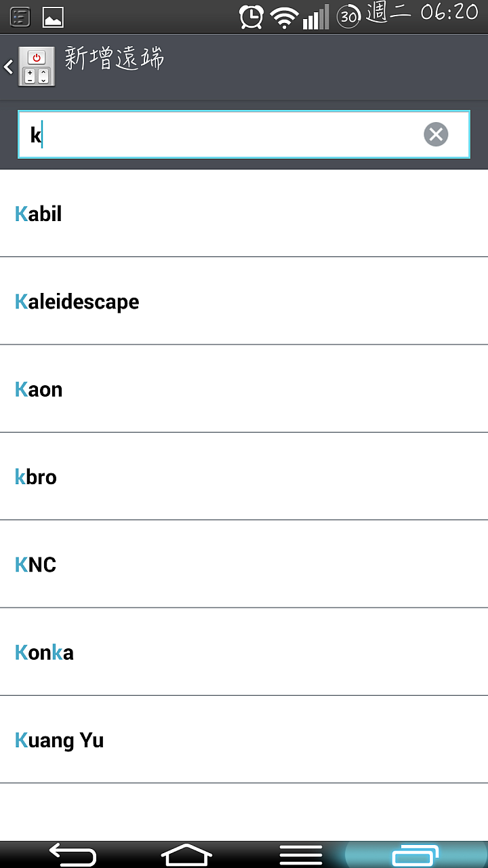Tap the Wi-Fi status bar icon
This screenshot has width=488, height=868.
284,17
